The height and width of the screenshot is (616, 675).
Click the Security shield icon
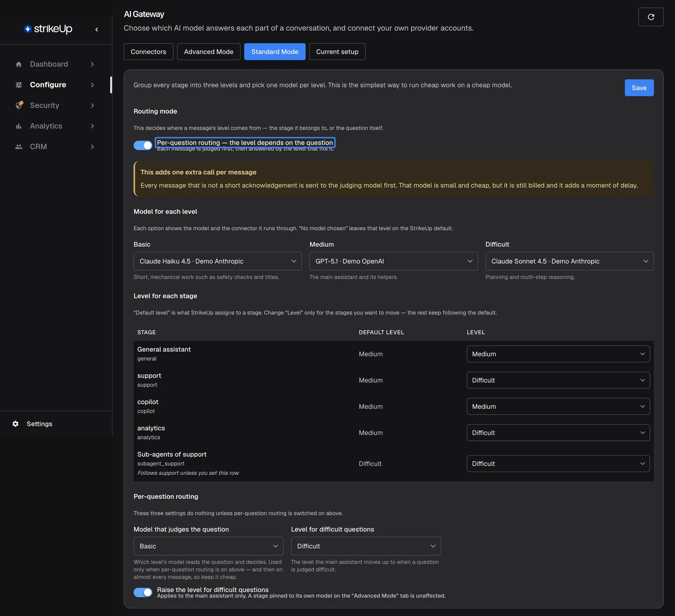(19, 105)
